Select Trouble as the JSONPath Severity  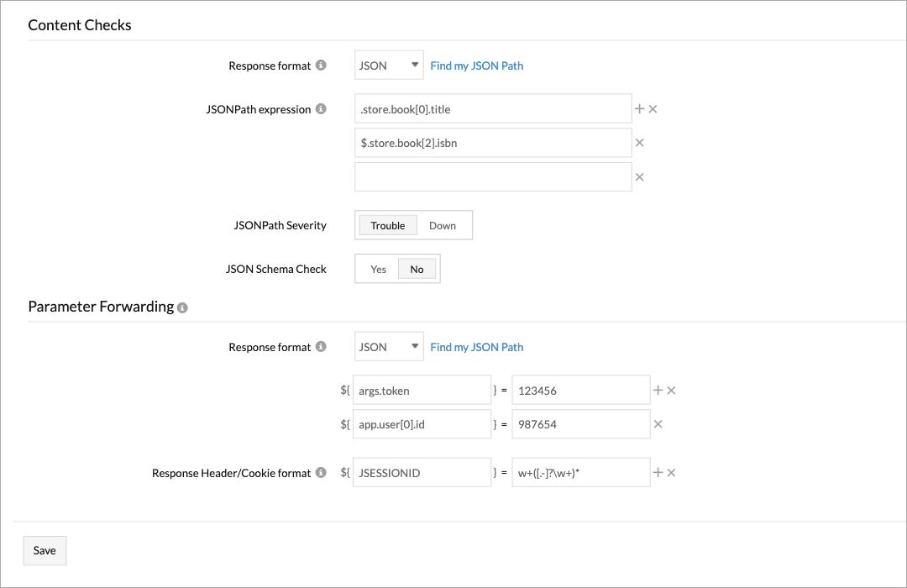pyautogui.click(x=387, y=225)
